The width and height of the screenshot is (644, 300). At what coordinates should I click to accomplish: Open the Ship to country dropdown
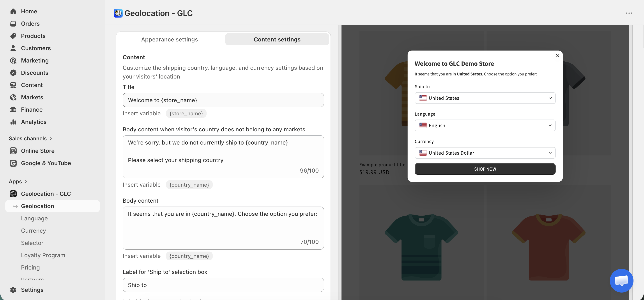(485, 98)
